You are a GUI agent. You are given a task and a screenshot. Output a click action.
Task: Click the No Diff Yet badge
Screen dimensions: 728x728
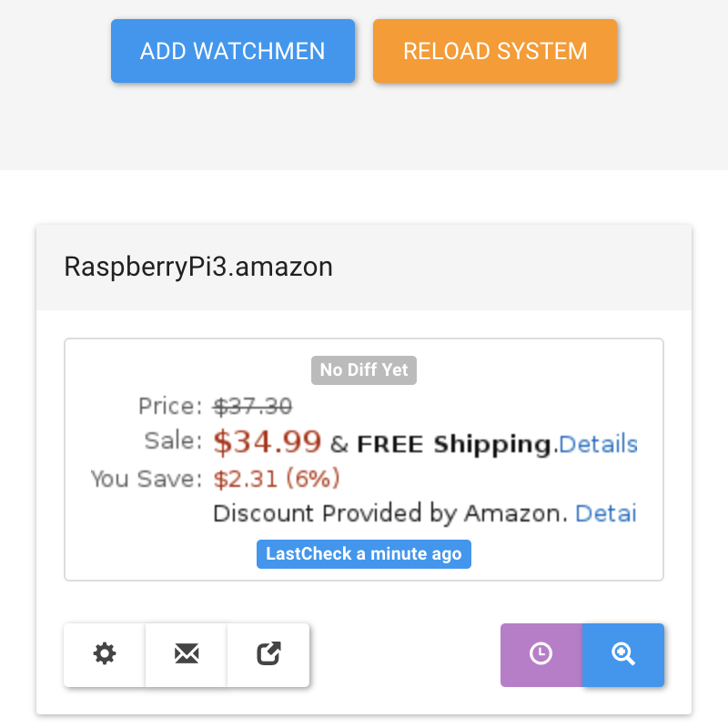point(364,370)
